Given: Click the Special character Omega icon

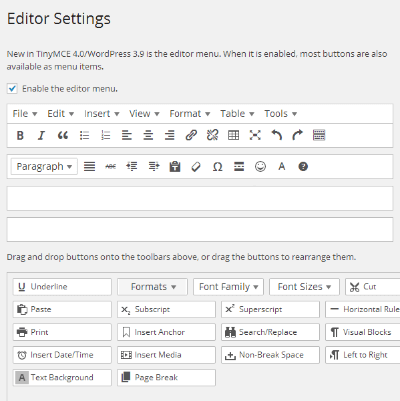Looking at the screenshot, I should pyautogui.click(x=217, y=166).
